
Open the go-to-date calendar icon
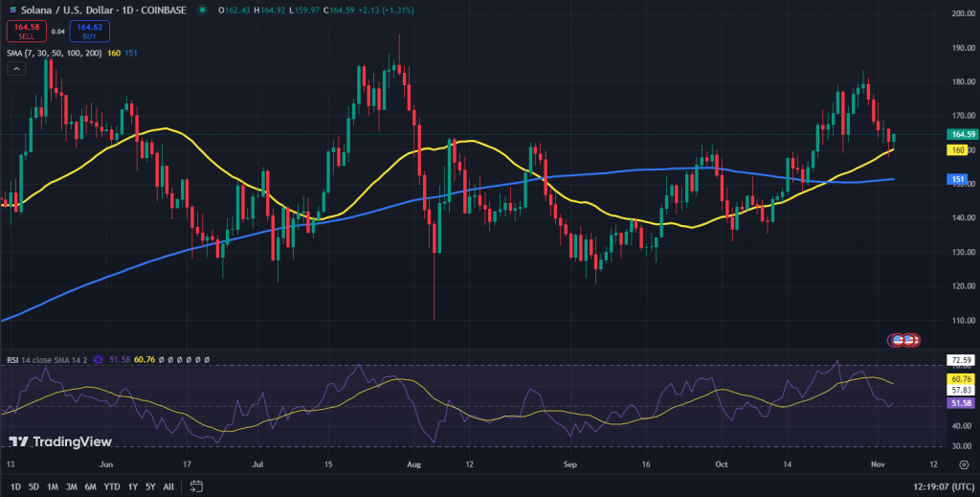(196, 486)
